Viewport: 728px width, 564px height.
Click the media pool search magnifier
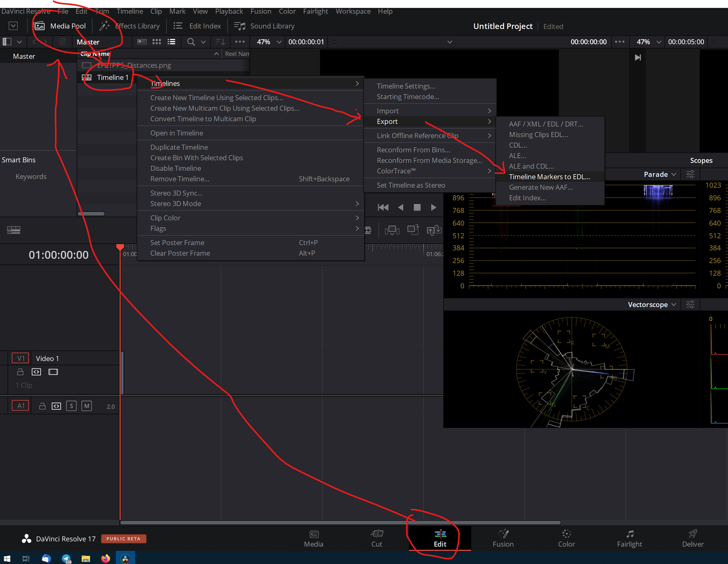(191, 42)
